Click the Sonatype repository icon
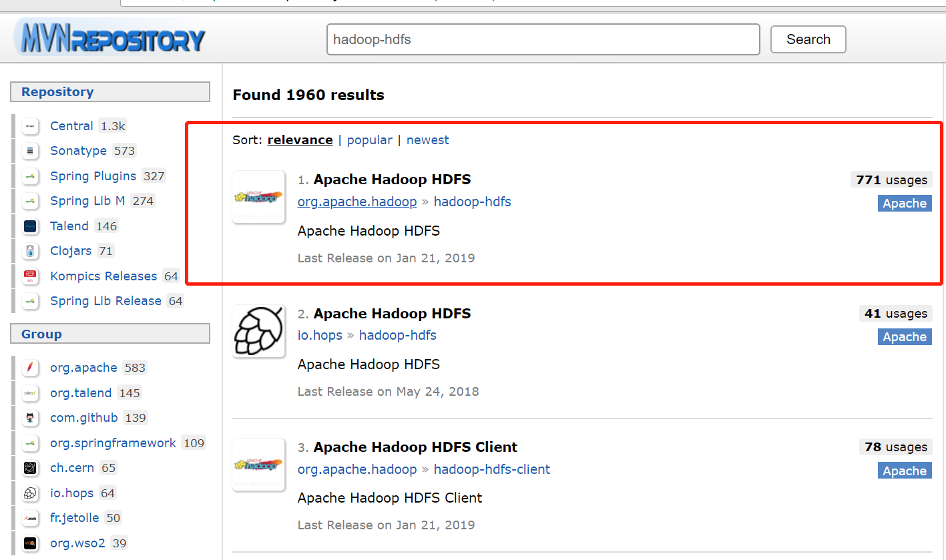This screenshot has width=946, height=560. point(30,151)
